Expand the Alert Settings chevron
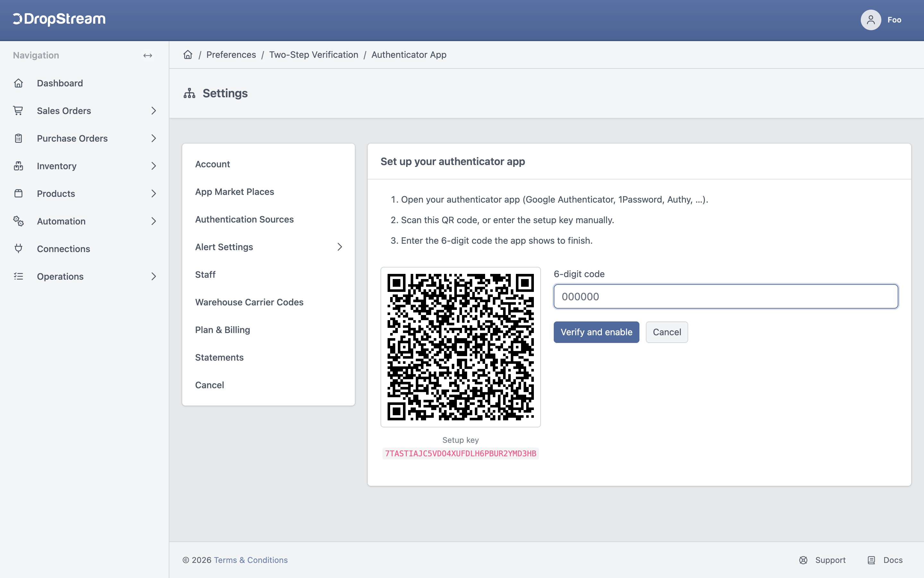 click(339, 247)
